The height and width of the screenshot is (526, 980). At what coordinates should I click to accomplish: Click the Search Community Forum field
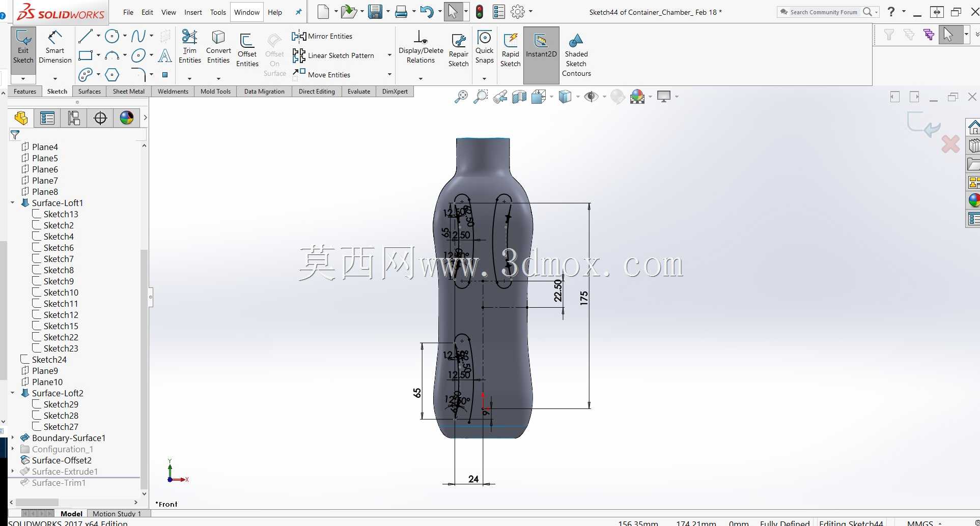[x=824, y=12]
